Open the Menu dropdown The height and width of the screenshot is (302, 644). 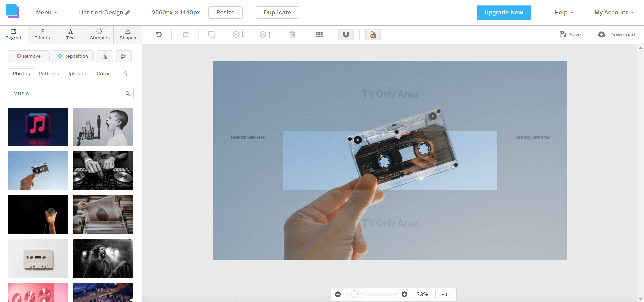coord(47,12)
